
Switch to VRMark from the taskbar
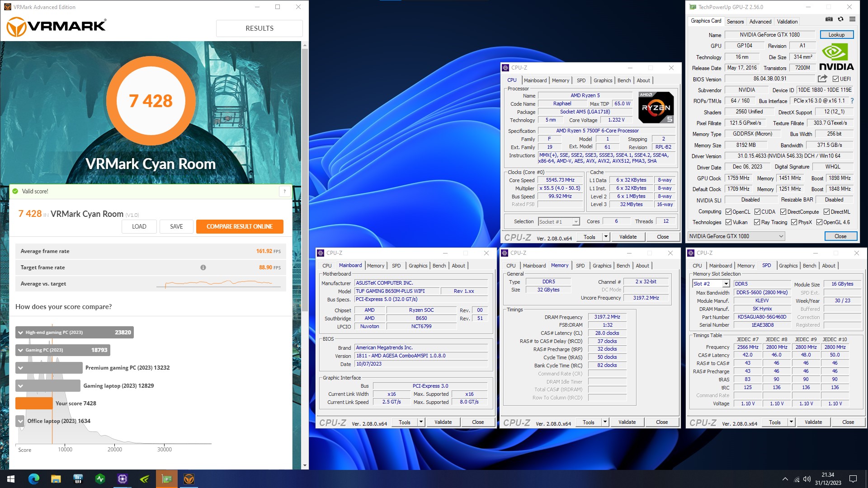tap(189, 479)
